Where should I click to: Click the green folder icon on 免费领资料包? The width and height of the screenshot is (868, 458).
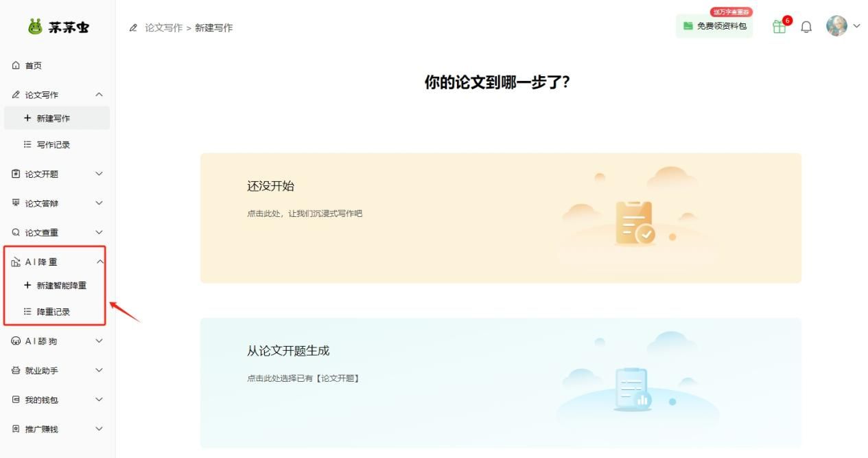[x=688, y=26]
